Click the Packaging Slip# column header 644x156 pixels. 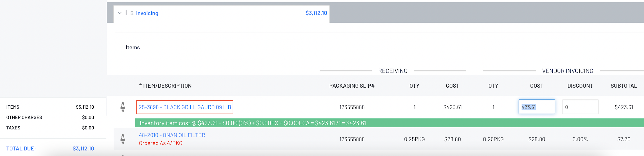[352, 86]
